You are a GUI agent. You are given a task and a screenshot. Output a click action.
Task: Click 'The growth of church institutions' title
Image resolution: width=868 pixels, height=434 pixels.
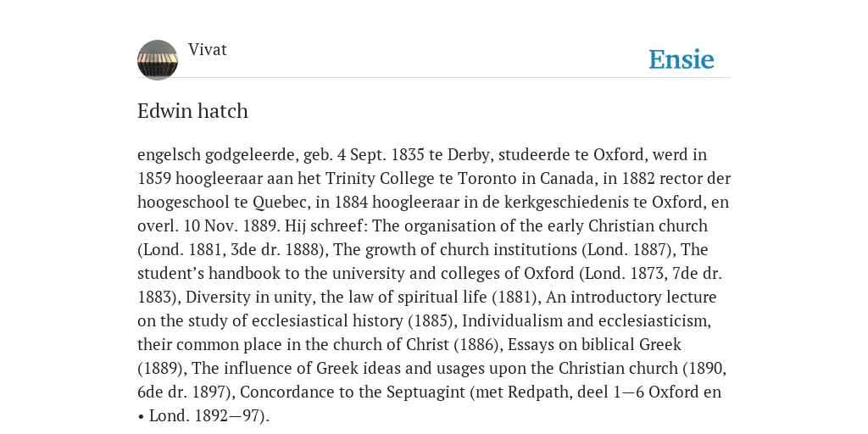[455, 250]
